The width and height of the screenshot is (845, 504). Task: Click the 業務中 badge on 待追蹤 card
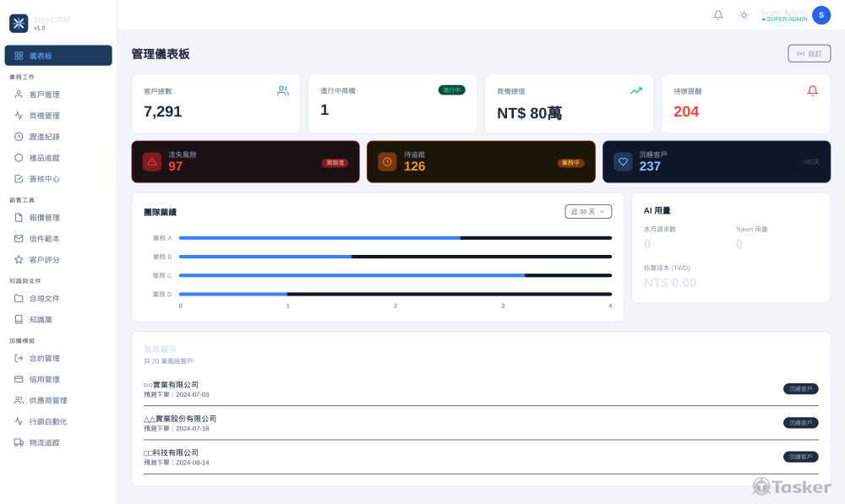tap(570, 163)
